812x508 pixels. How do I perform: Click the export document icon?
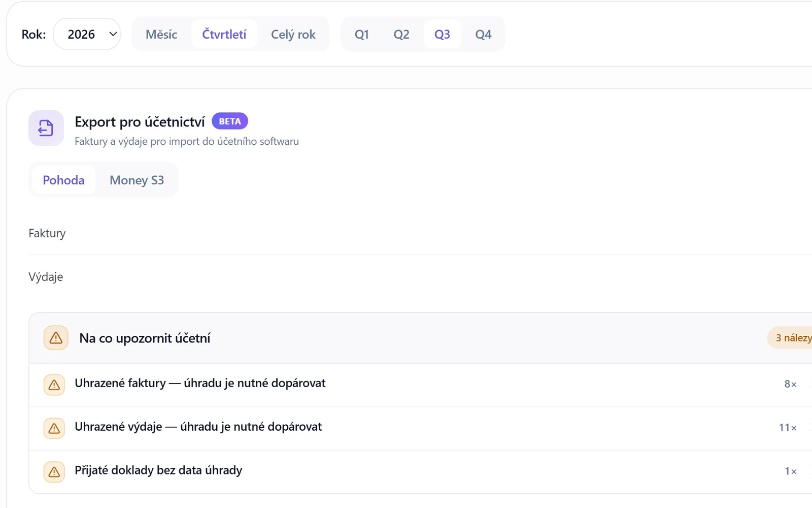tap(46, 128)
